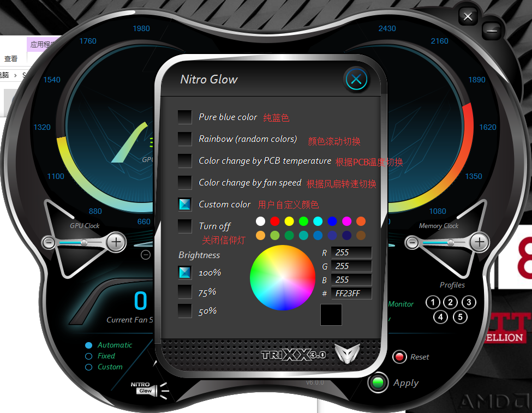Click the B value input field
Screen dimensions: 532x413
click(x=351, y=280)
